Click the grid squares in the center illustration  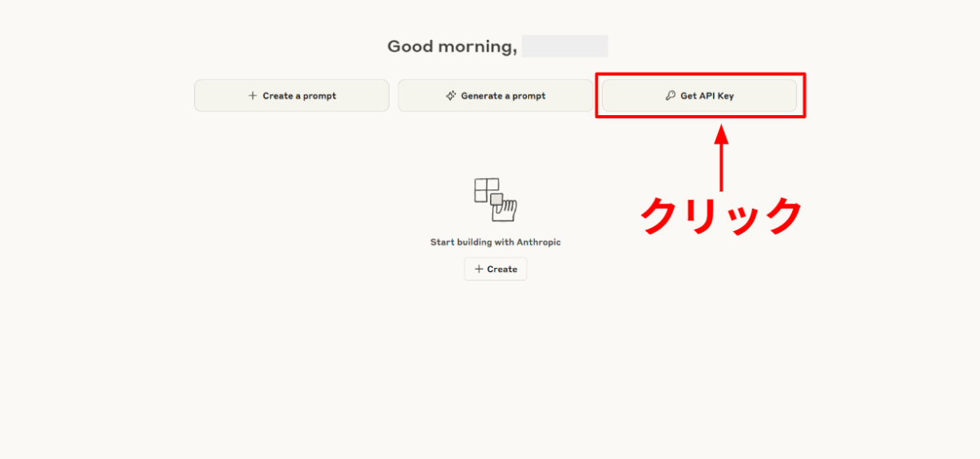(486, 189)
